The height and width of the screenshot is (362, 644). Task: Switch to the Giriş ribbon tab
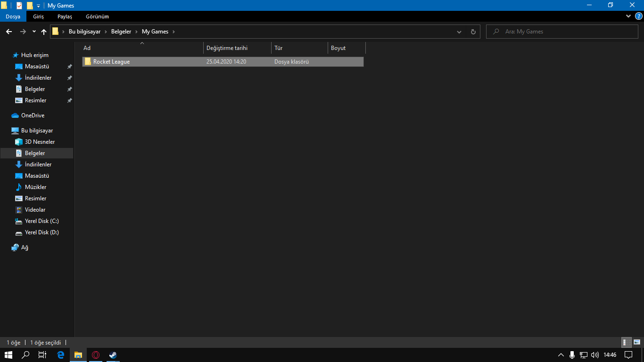(x=38, y=16)
